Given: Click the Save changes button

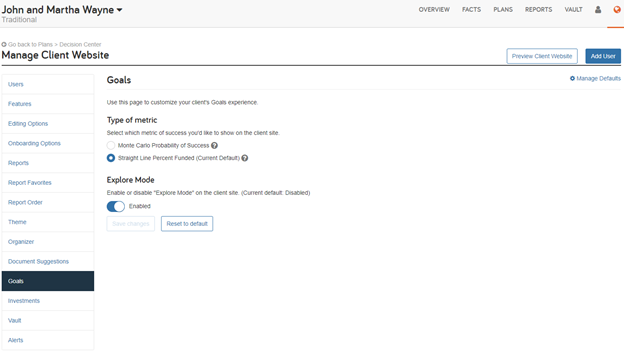Looking at the screenshot, I should (x=131, y=224).
